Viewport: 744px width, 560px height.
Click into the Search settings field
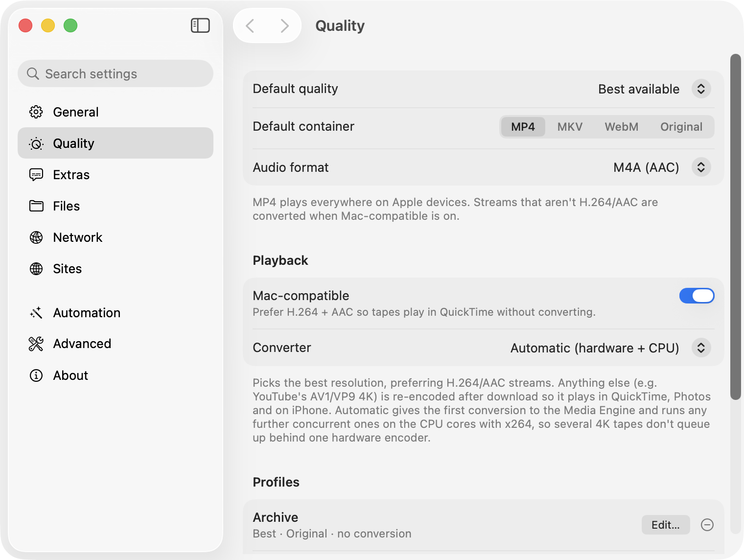(116, 73)
